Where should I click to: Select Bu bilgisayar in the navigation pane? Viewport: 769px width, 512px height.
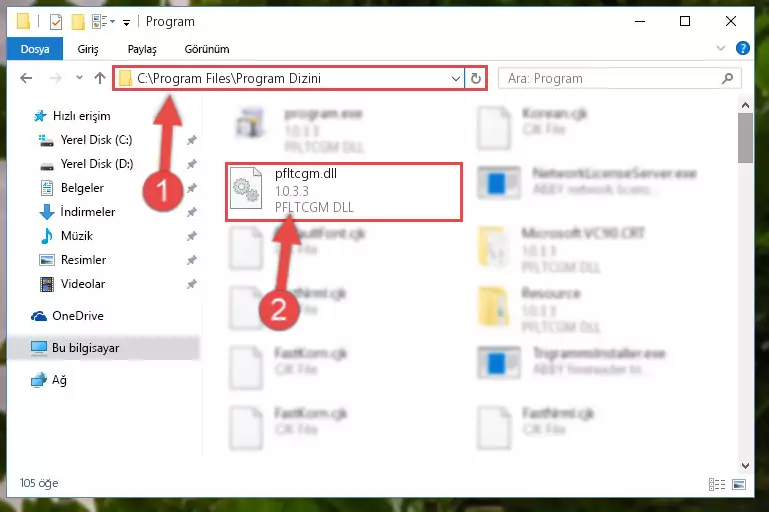click(85, 348)
